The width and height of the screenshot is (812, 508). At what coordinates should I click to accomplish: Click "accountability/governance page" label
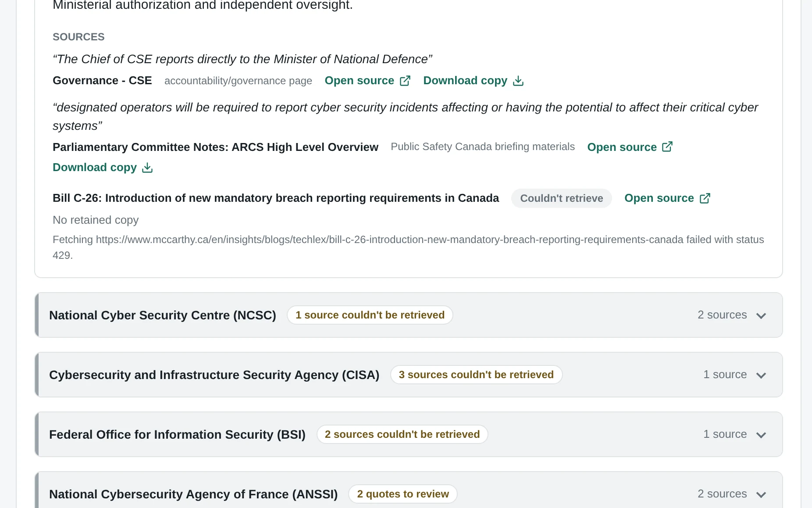[x=238, y=81]
